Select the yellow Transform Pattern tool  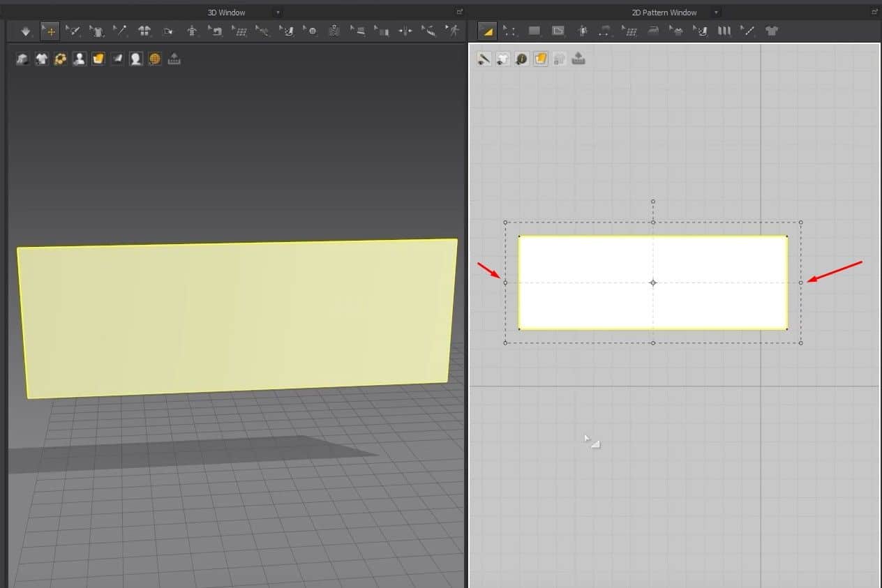(x=487, y=31)
